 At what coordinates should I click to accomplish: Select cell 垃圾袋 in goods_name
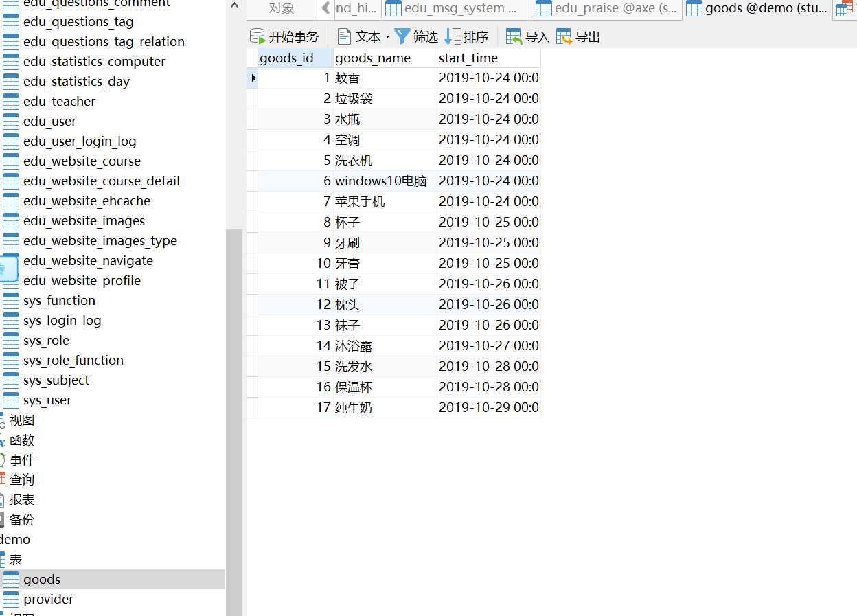[385, 99]
